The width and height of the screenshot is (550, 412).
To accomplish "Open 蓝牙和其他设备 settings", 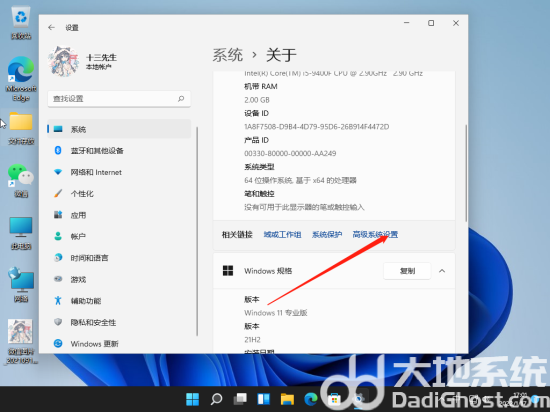I will click(119, 151).
